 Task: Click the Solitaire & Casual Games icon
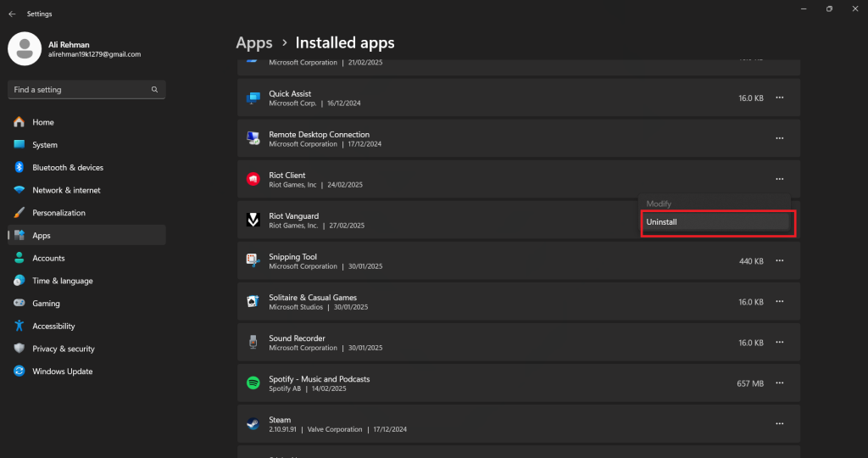pyautogui.click(x=253, y=301)
